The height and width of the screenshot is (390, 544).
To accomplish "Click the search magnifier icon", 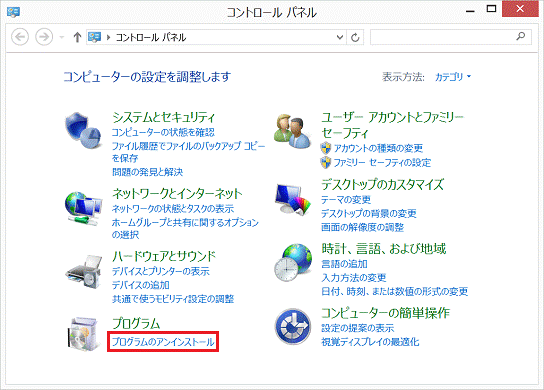I will (520, 36).
